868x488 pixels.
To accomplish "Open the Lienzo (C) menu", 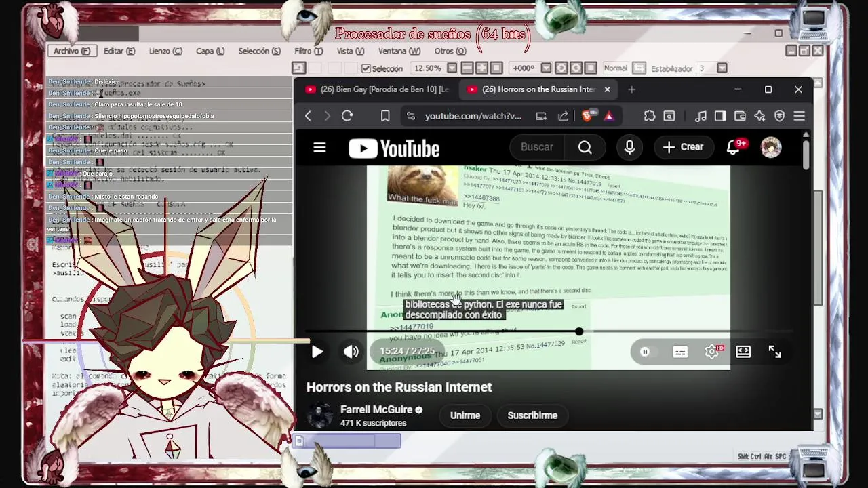I will pos(165,51).
